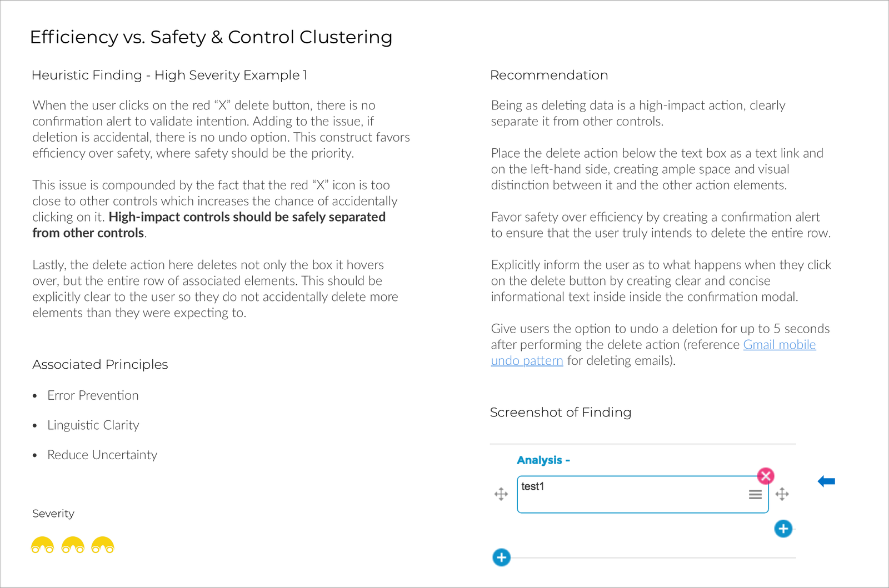Image resolution: width=889 pixels, height=588 pixels.
Task: Click the blue arrow pointing at delete button
Action: point(826,481)
